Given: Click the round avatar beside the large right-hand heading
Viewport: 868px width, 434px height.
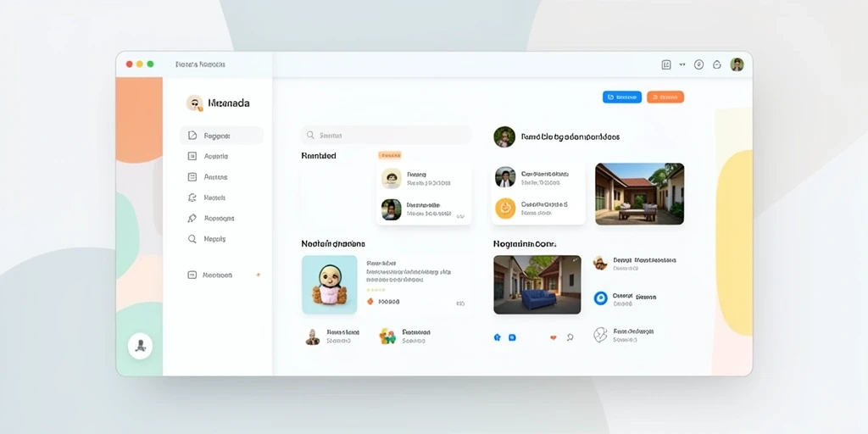Looking at the screenshot, I should [x=504, y=136].
